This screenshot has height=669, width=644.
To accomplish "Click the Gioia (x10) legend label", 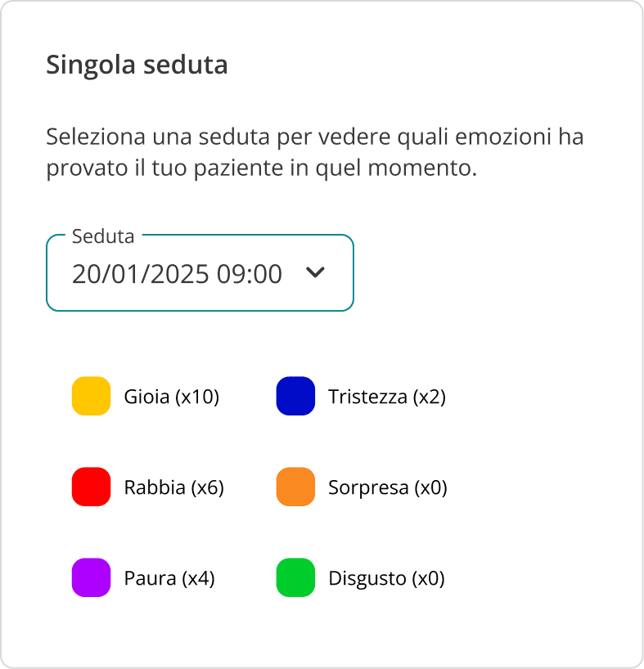I will (172, 397).
